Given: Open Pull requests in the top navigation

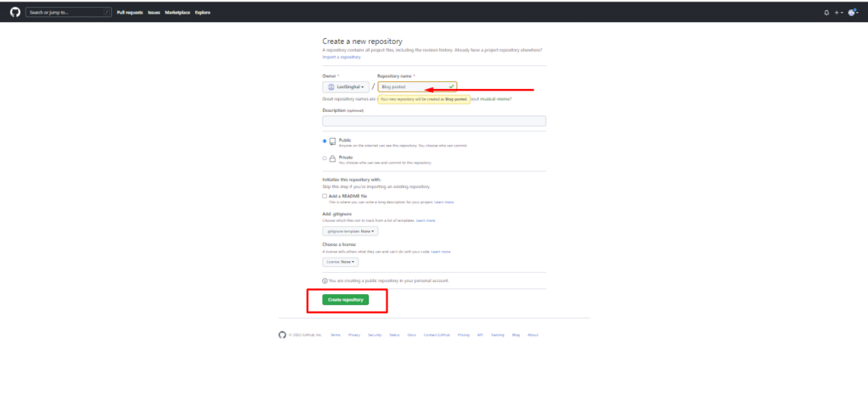Looking at the screenshot, I should [x=130, y=12].
